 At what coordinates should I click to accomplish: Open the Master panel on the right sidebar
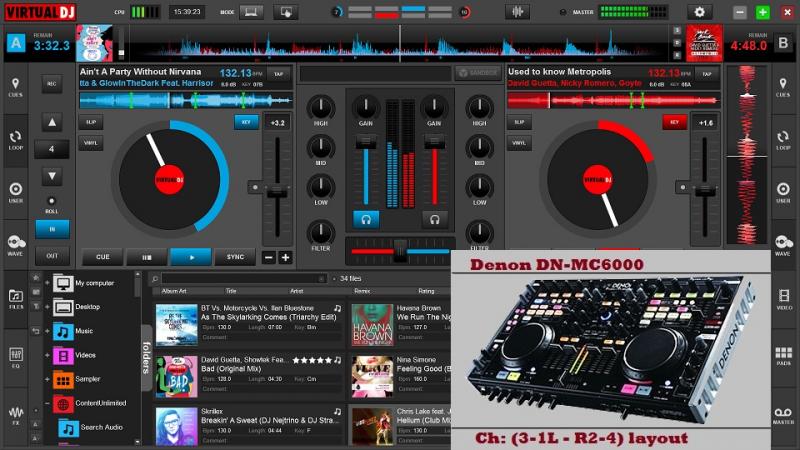[784, 415]
